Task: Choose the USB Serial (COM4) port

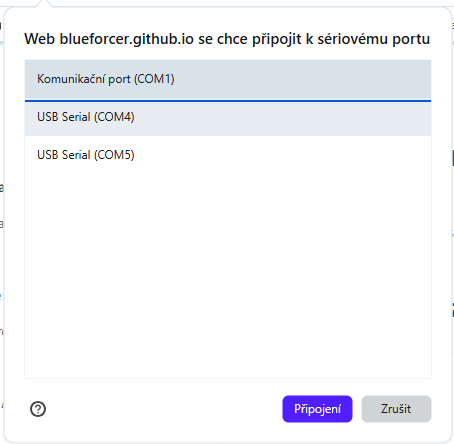Action: [x=228, y=117]
